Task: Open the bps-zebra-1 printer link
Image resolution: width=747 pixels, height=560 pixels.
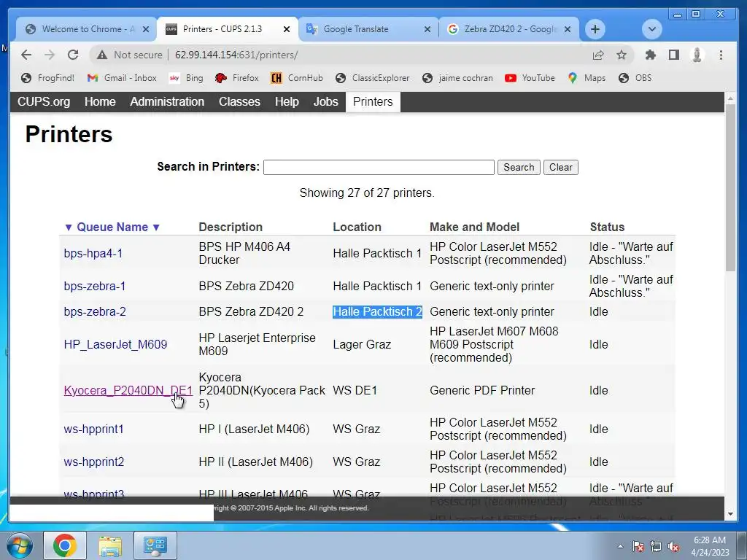Action: click(95, 286)
